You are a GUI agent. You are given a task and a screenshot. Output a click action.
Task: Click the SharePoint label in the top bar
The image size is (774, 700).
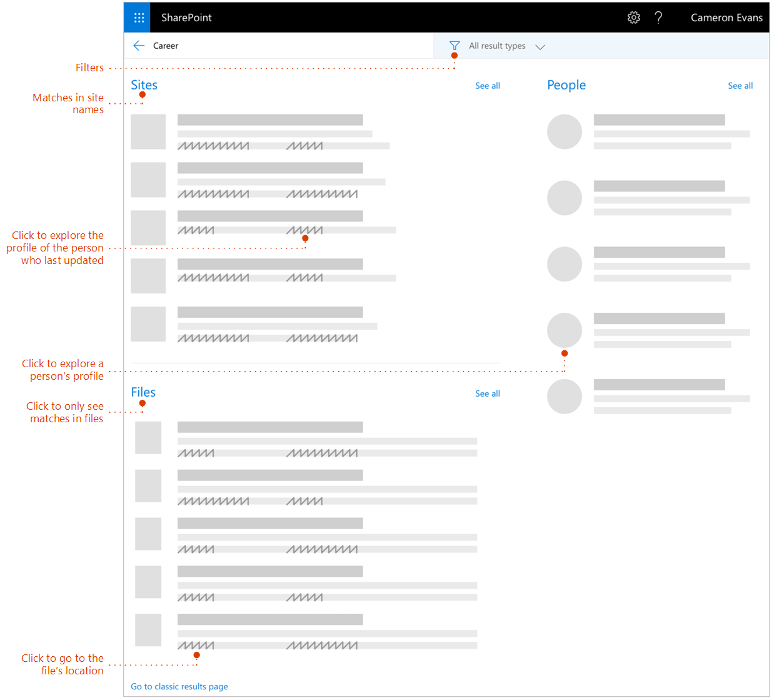[186, 18]
